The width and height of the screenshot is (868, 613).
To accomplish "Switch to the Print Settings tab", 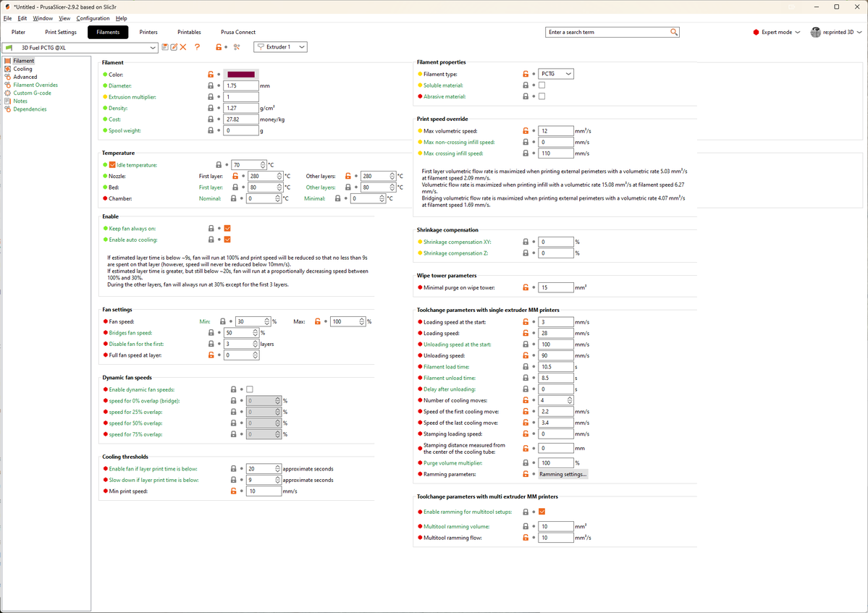I will pos(61,32).
